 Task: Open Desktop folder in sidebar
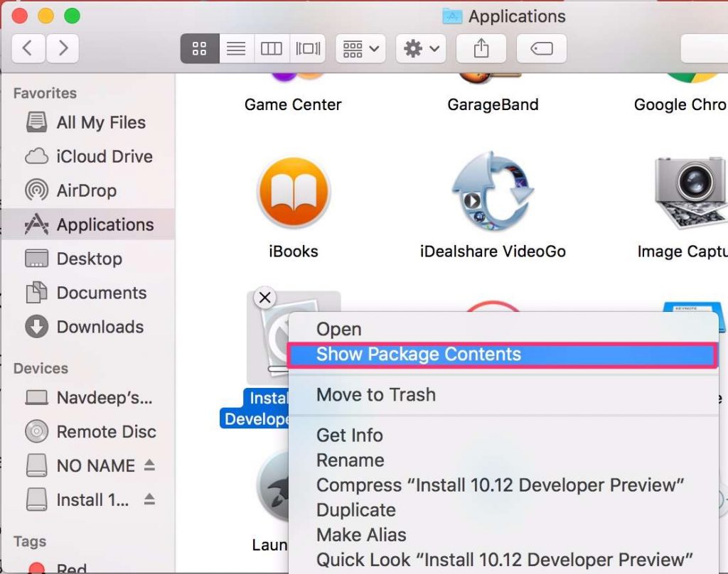point(87,259)
